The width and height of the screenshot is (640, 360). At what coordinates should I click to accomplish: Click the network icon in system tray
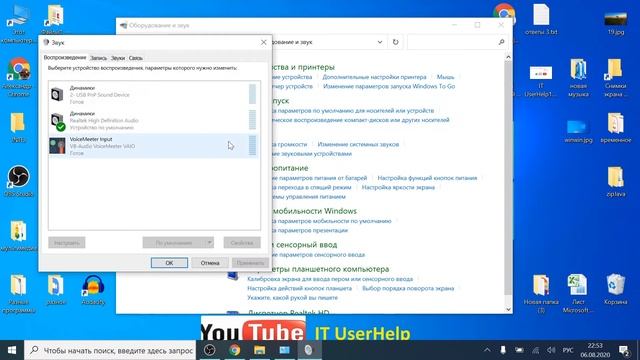click(535, 350)
